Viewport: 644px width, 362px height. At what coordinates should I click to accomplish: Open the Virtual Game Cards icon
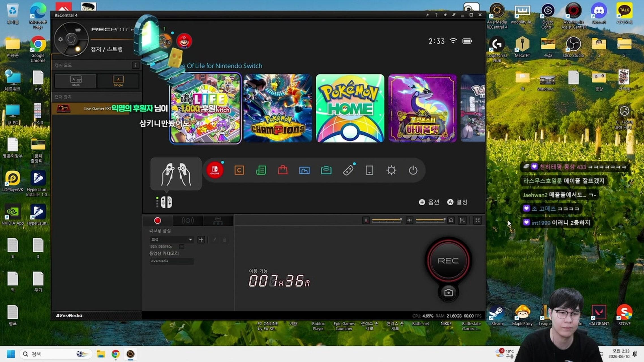370,170
